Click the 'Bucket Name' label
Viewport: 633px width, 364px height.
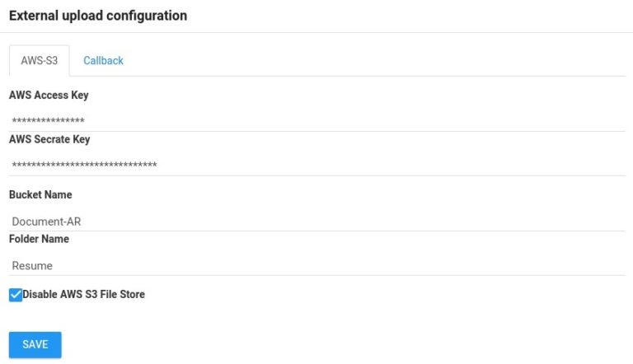(x=40, y=195)
